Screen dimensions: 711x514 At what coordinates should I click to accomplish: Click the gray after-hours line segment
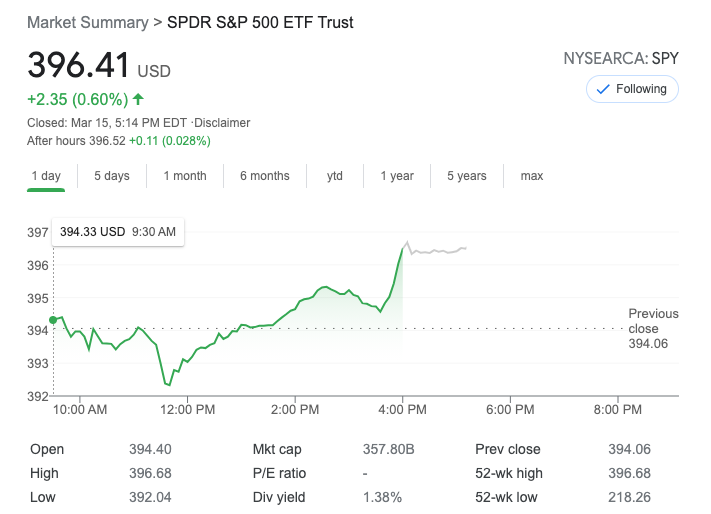(440, 251)
